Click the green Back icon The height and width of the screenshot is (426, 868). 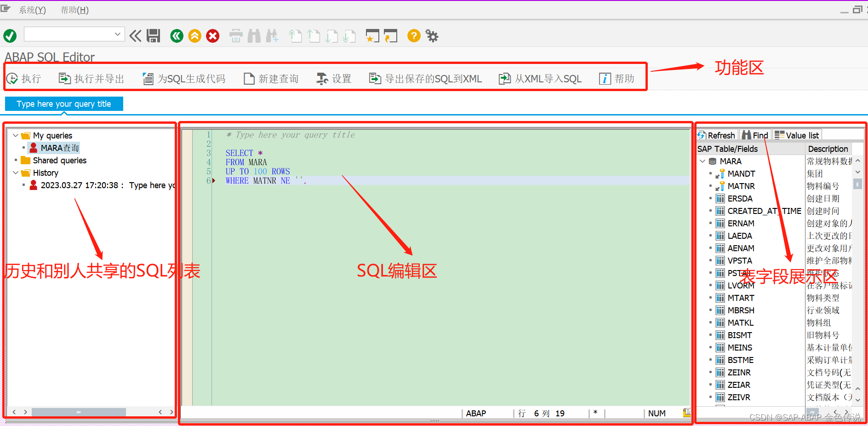point(177,36)
